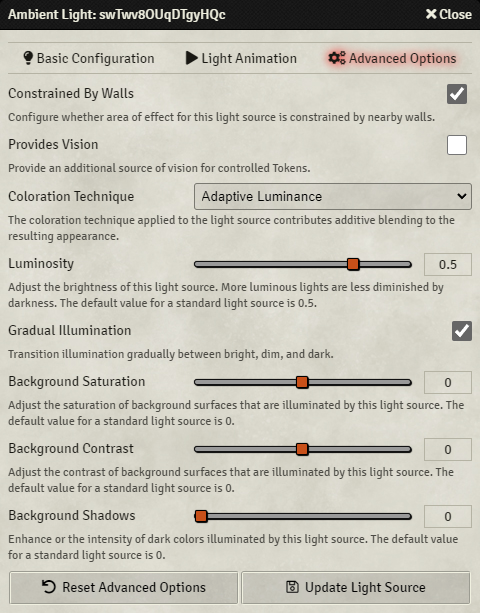Switch to the Basic Configuration tab
The height and width of the screenshot is (613, 480).
(89, 58)
